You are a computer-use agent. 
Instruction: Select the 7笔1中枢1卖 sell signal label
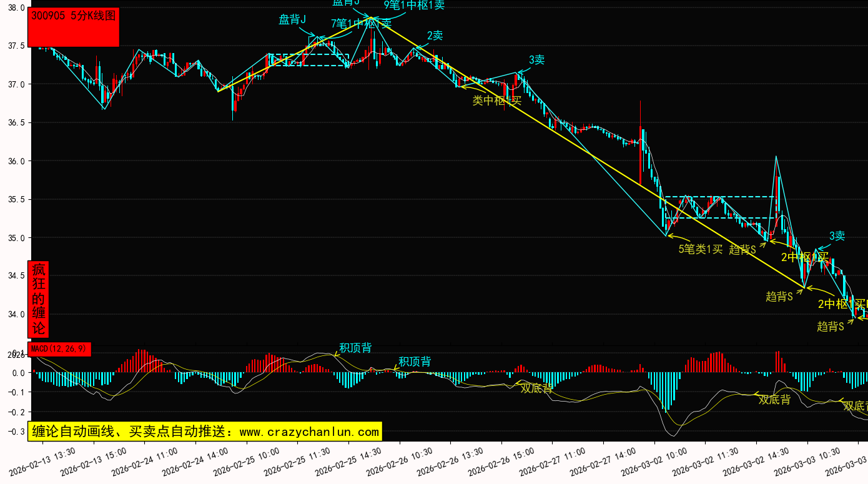(x=361, y=24)
